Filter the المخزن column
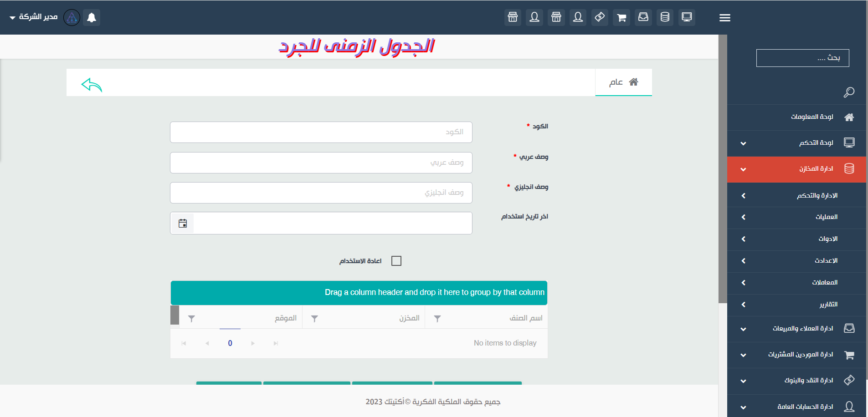Screen dimensions: 868x417 pos(314,319)
